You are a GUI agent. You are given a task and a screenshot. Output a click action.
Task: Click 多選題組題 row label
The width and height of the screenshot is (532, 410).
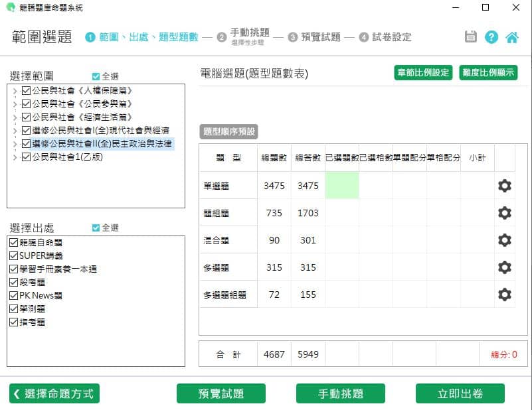pyautogui.click(x=224, y=295)
